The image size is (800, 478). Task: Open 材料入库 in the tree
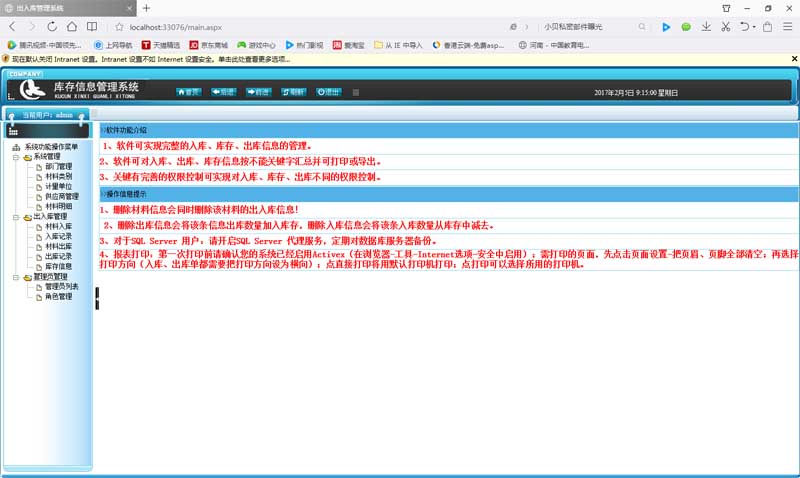[59, 227]
